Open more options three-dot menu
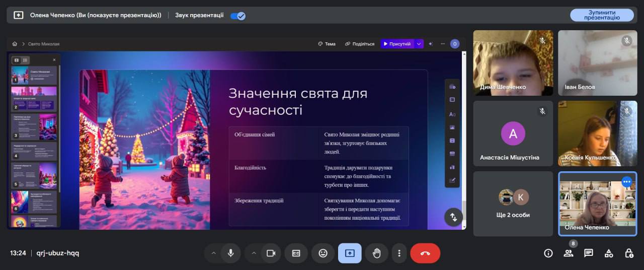 pyautogui.click(x=399, y=253)
